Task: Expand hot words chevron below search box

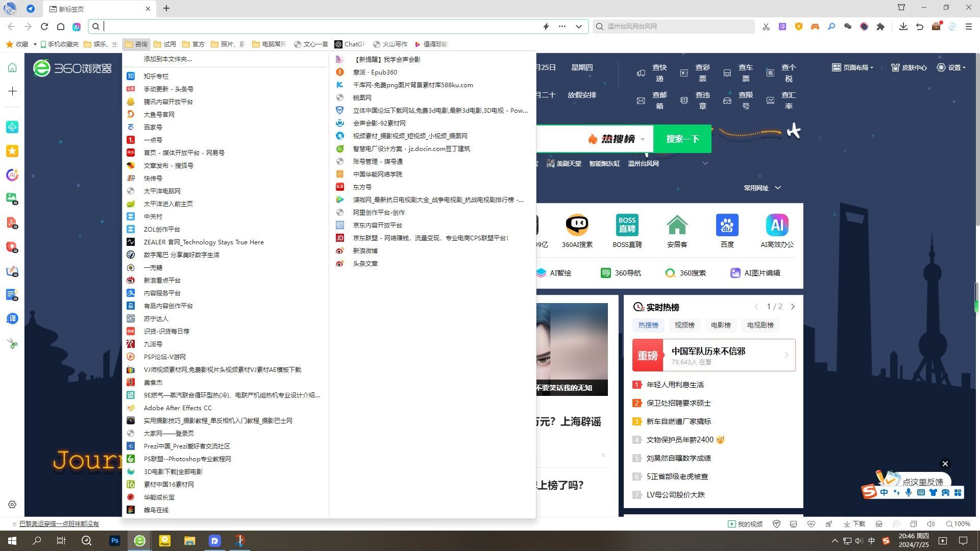Action: point(705,163)
